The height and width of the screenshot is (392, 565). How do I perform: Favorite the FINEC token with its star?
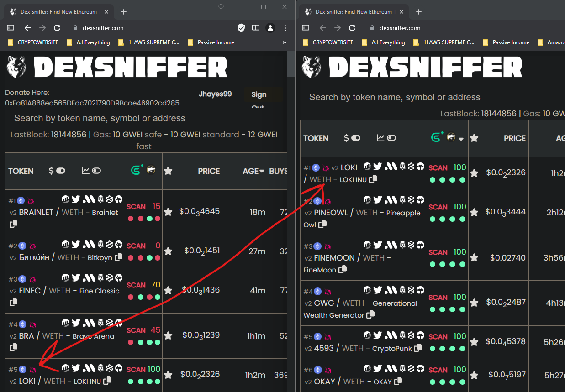click(168, 290)
